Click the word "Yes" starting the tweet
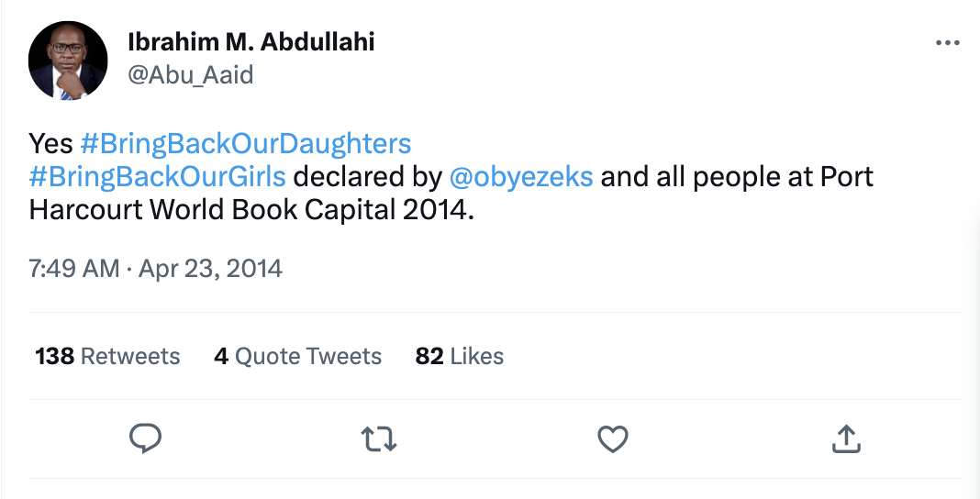 (x=50, y=144)
